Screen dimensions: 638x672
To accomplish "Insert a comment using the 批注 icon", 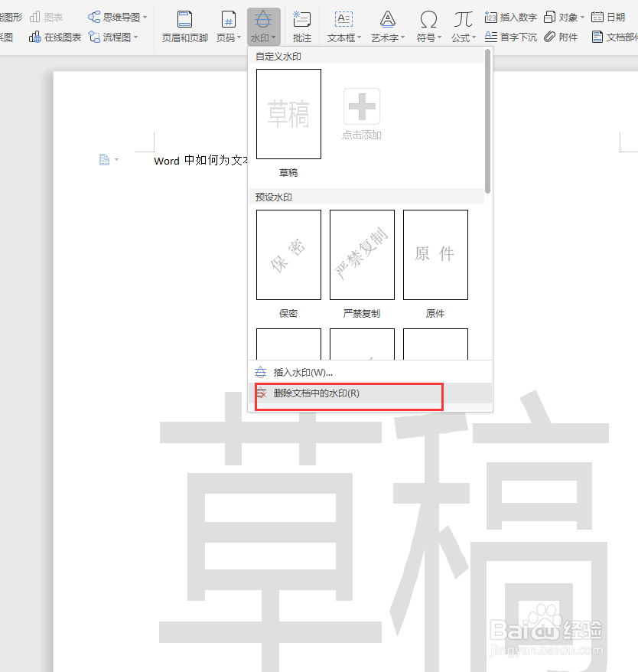I will [302, 25].
